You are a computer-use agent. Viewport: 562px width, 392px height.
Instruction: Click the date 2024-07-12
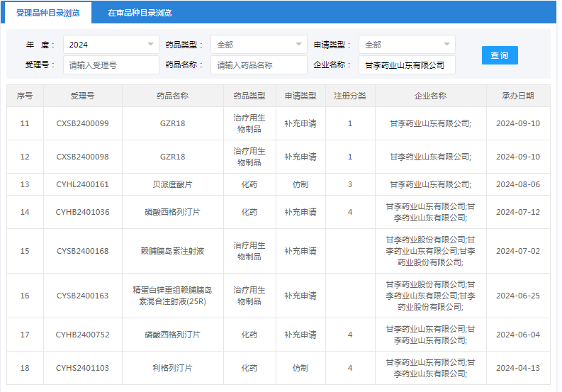point(518,212)
